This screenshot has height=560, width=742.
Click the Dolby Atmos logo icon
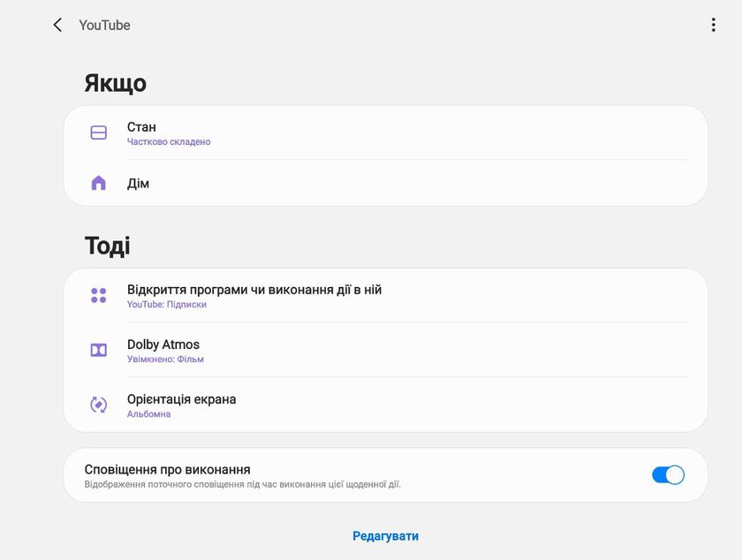[x=99, y=351]
